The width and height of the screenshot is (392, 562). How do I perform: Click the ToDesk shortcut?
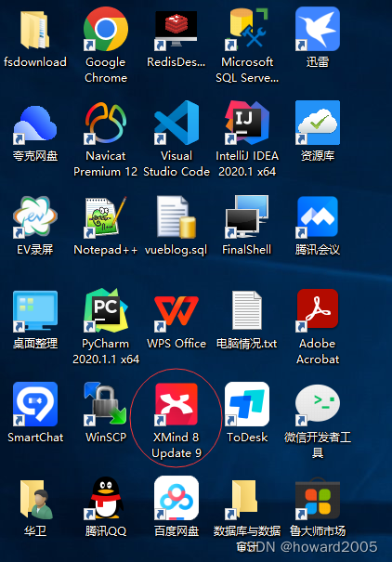(x=247, y=404)
